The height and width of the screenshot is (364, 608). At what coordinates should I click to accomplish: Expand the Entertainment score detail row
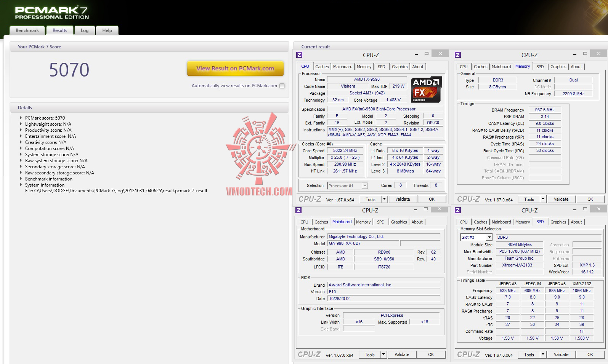click(x=21, y=136)
